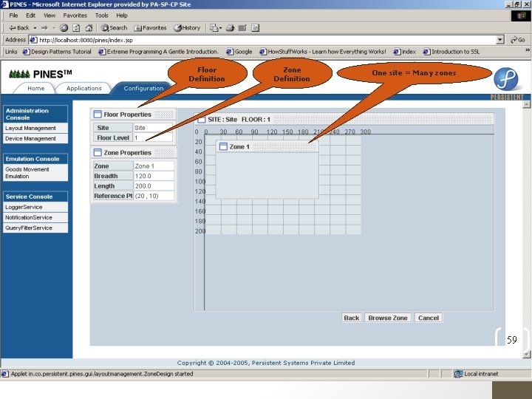This screenshot has width=532, height=399.
Task: Open the Favorites menu
Action: (75, 16)
